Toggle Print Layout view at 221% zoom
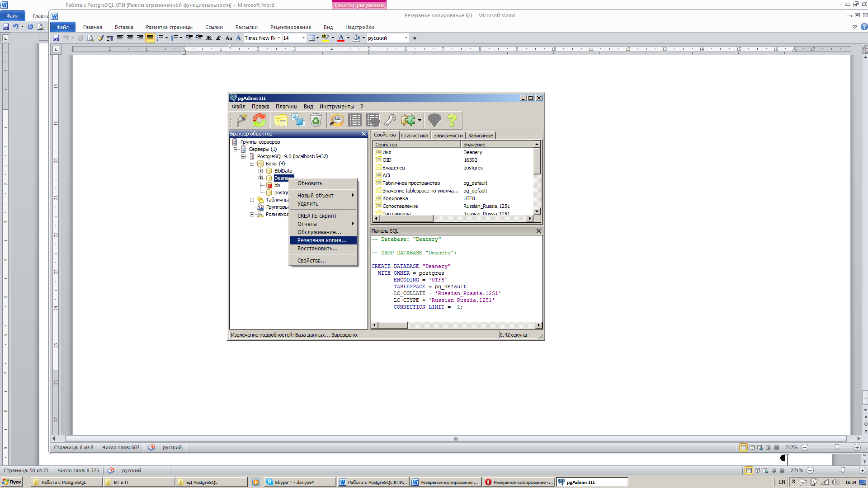The width and height of the screenshot is (868, 488). pos(749,470)
